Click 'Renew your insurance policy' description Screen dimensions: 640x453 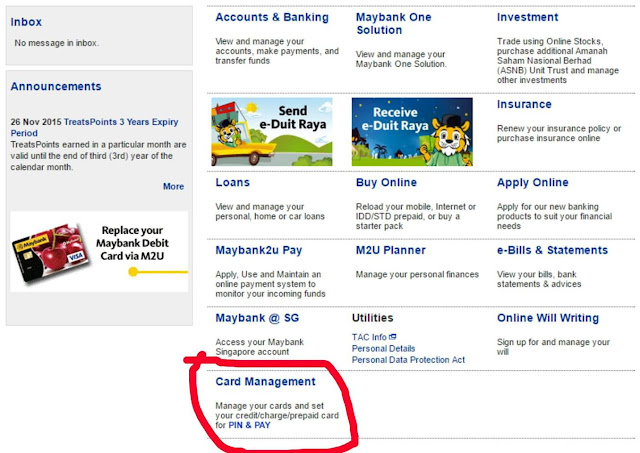(x=559, y=133)
